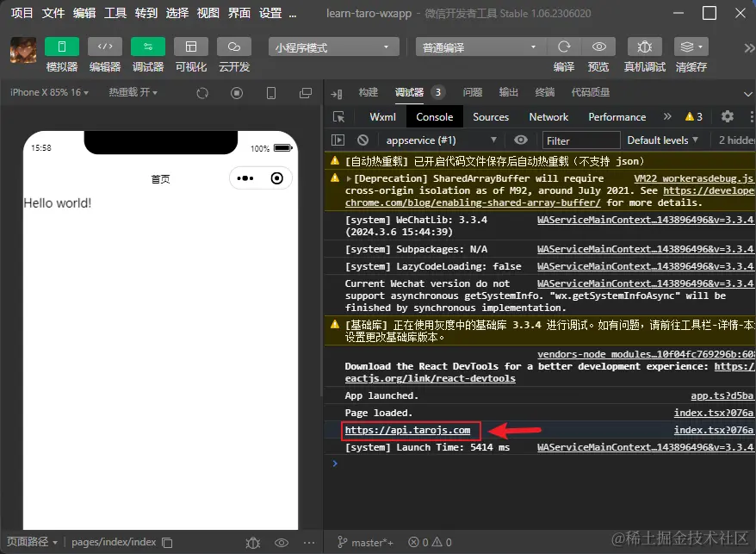Toggle the console live expression eye

tap(521, 140)
